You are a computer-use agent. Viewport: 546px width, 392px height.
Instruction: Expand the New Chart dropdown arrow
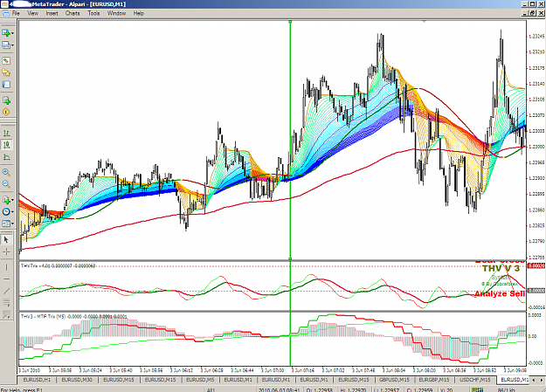pos(13,33)
